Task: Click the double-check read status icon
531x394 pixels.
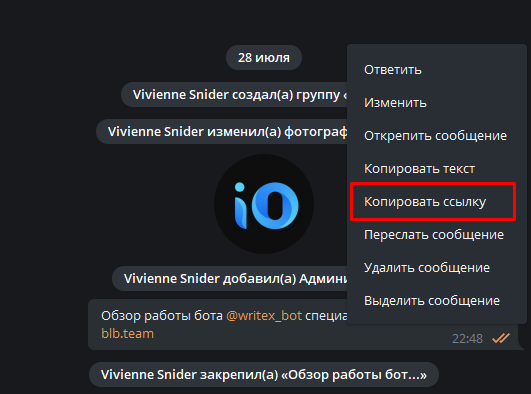Action: pos(501,338)
